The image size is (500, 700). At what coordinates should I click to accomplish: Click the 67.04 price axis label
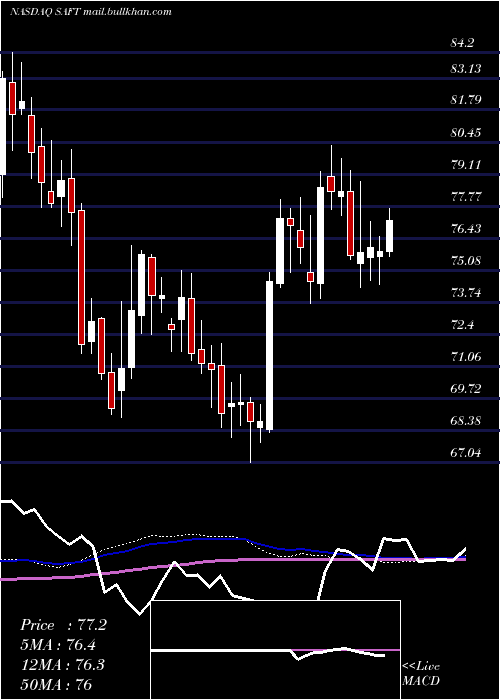pos(466,453)
